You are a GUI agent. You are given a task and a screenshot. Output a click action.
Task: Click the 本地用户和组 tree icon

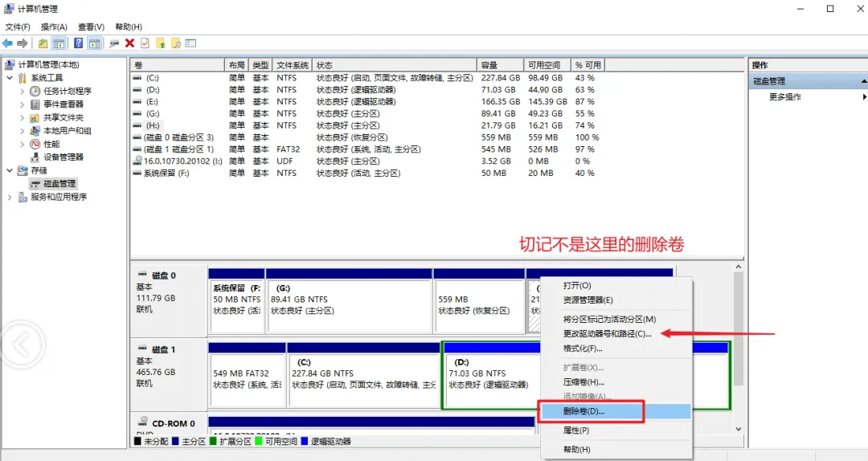[x=35, y=131]
